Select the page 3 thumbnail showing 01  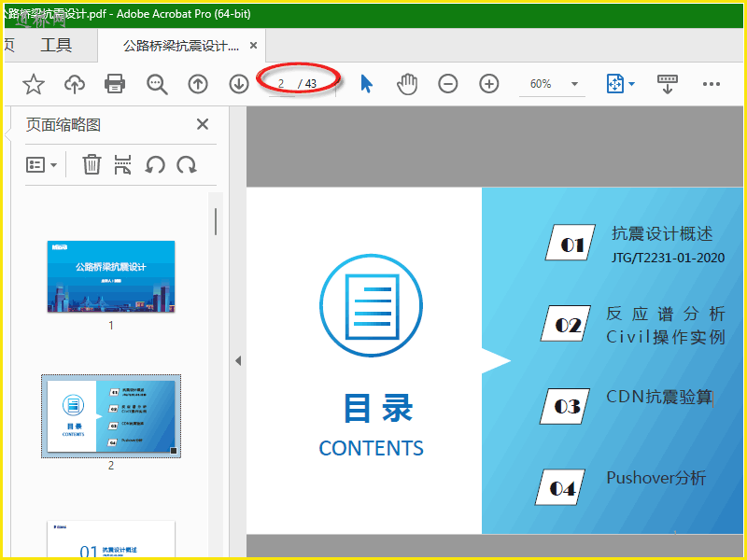(x=111, y=539)
